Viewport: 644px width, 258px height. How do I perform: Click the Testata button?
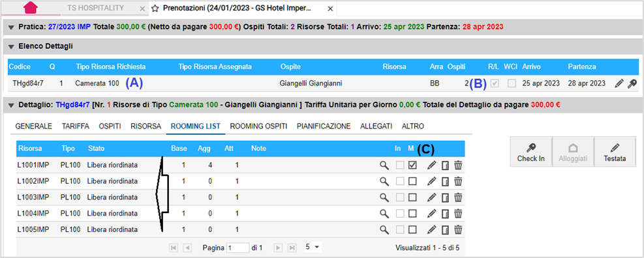click(x=615, y=151)
